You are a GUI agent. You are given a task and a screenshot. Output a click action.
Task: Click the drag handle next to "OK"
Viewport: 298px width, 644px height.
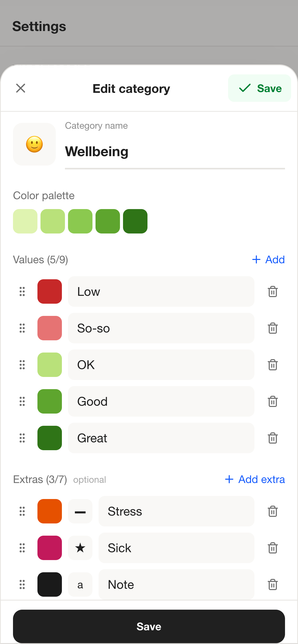coord(22,365)
